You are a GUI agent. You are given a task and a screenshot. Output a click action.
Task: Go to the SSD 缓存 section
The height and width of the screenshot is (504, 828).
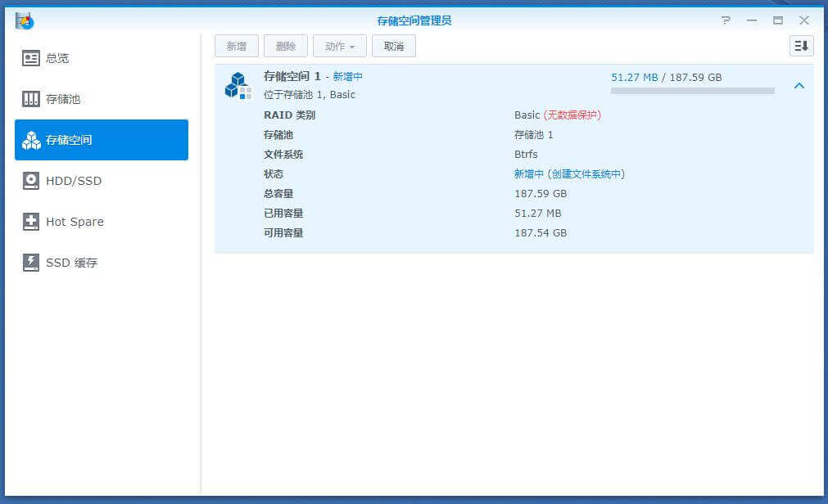pyautogui.click(x=71, y=263)
